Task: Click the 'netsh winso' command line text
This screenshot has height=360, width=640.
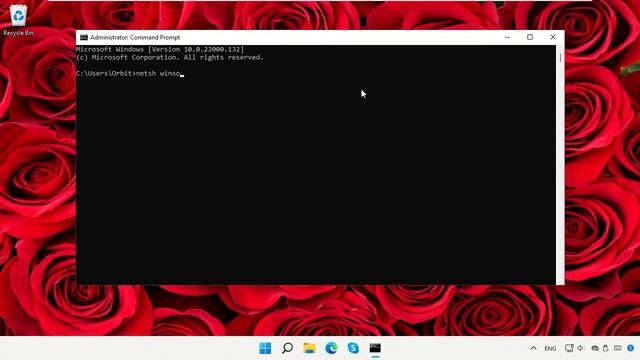Action: pyautogui.click(x=158, y=73)
